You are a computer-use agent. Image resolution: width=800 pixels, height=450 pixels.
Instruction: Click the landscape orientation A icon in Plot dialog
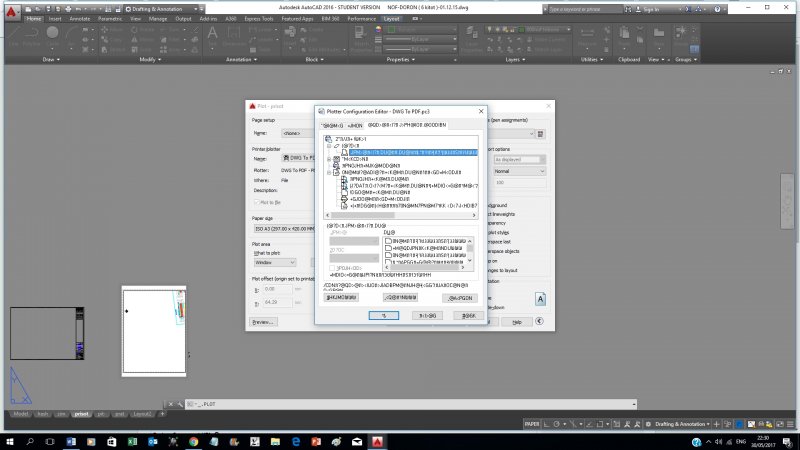[x=540, y=299]
